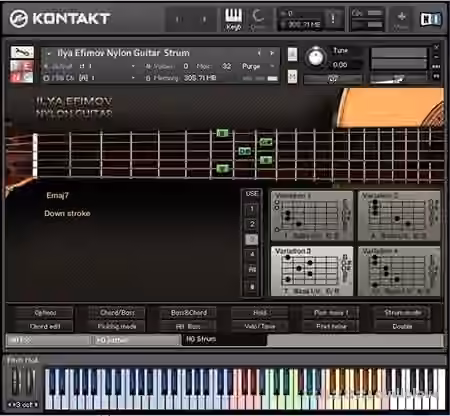Click the aux sends dots icon in instrument header
Image resolution: width=450 pixels, height=416 pixels.
tap(436, 67)
